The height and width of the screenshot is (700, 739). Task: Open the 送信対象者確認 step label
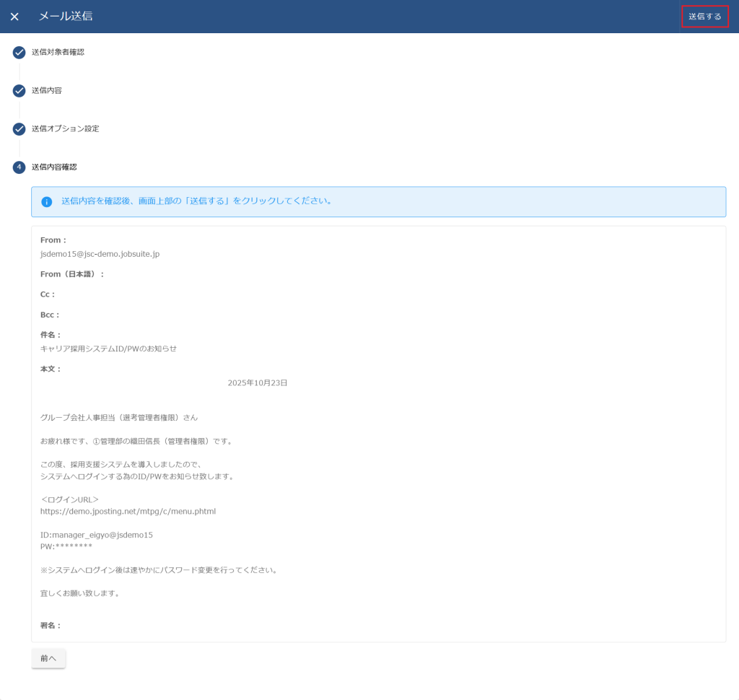[x=58, y=52]
